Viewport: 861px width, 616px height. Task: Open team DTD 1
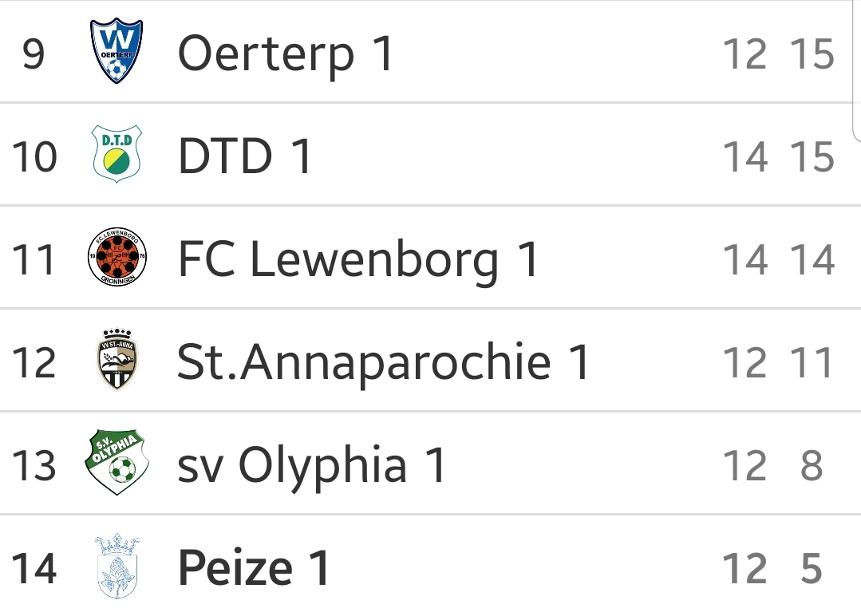[245, 156]
